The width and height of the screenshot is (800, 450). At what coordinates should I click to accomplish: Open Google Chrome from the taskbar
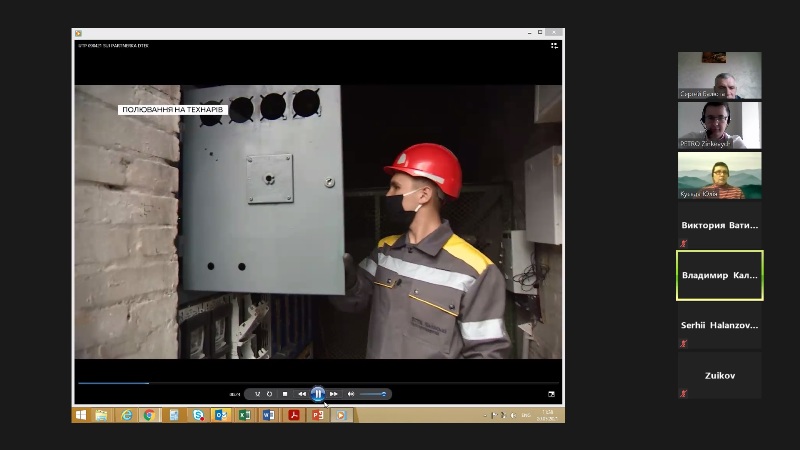tap(149, 415)
